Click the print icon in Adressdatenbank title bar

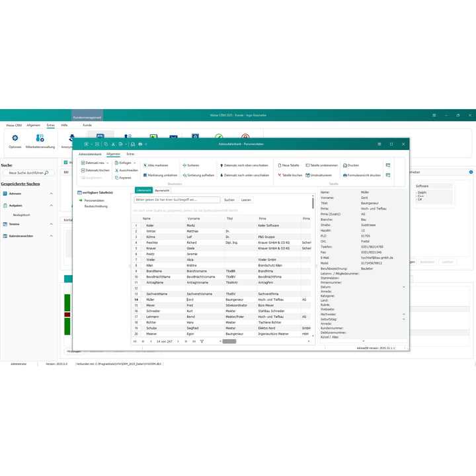[140, 144]
